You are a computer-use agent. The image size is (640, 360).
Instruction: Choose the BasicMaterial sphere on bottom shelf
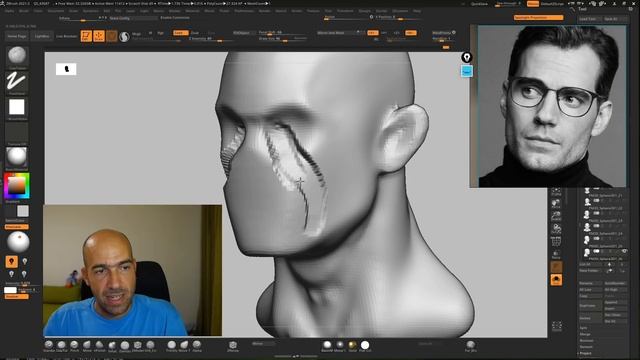(327, 345)
